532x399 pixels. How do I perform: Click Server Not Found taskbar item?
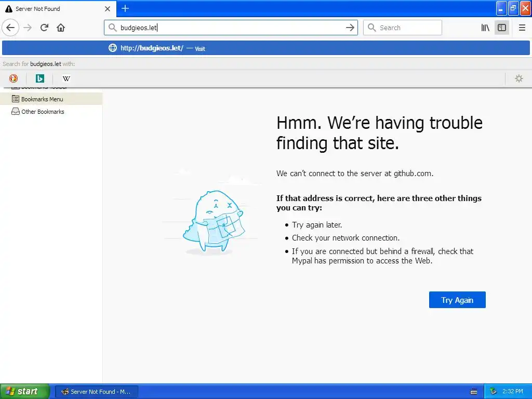click(x=97, y=392)
